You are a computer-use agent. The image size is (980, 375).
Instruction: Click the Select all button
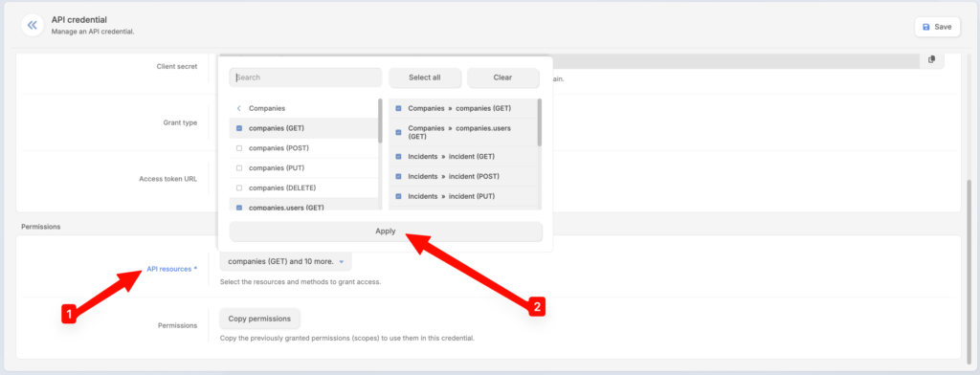pos(425,77)
